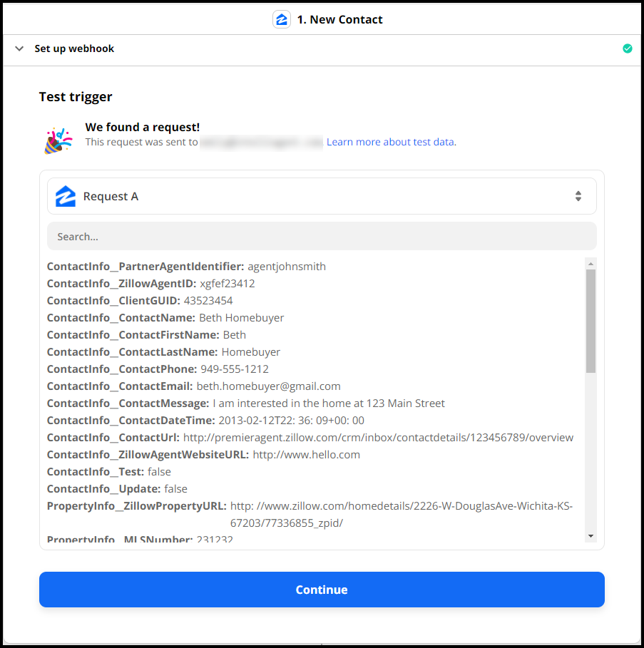644x648 pixels.
Task: Click the green checkmark on Set up webhook
Action: click(627, 48)
